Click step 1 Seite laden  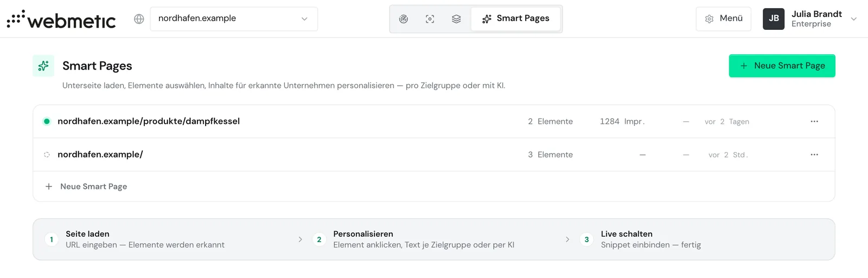click(x=135, y=239)
